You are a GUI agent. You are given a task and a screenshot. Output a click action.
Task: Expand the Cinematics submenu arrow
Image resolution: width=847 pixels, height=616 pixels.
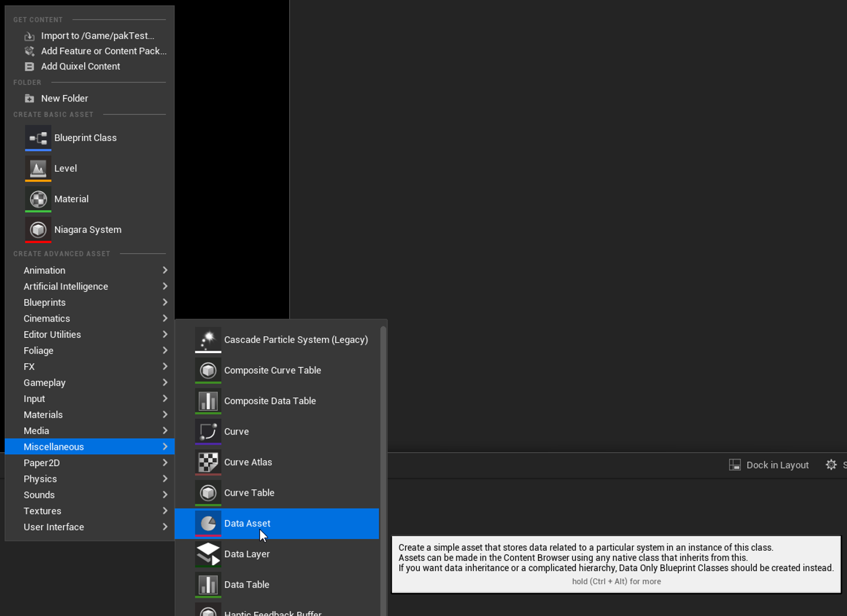(165, 319)
